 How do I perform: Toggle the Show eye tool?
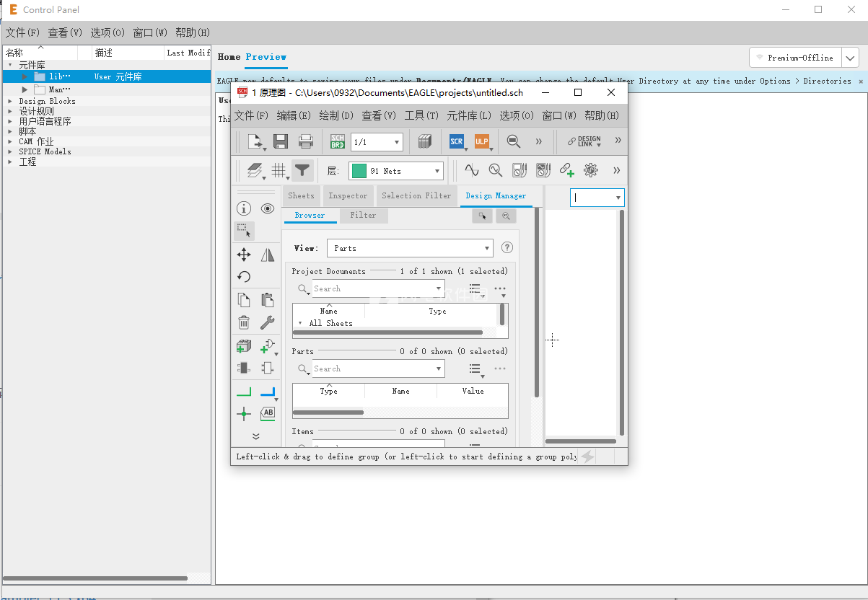(268, 209)
